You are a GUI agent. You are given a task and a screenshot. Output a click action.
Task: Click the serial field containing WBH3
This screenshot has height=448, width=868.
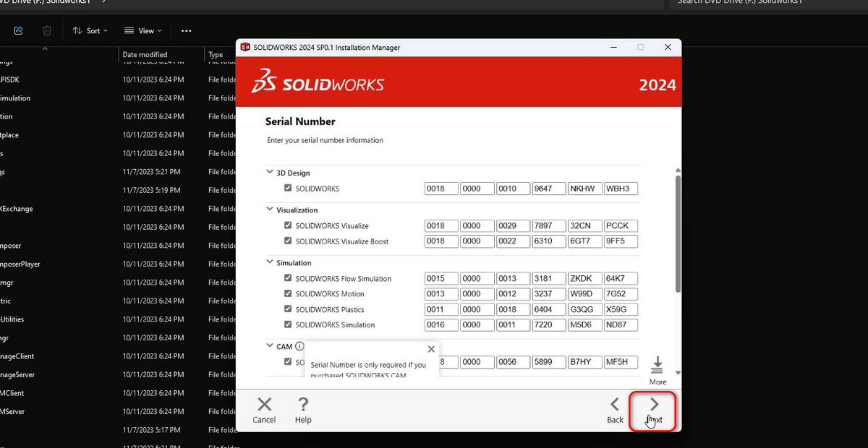621,189
